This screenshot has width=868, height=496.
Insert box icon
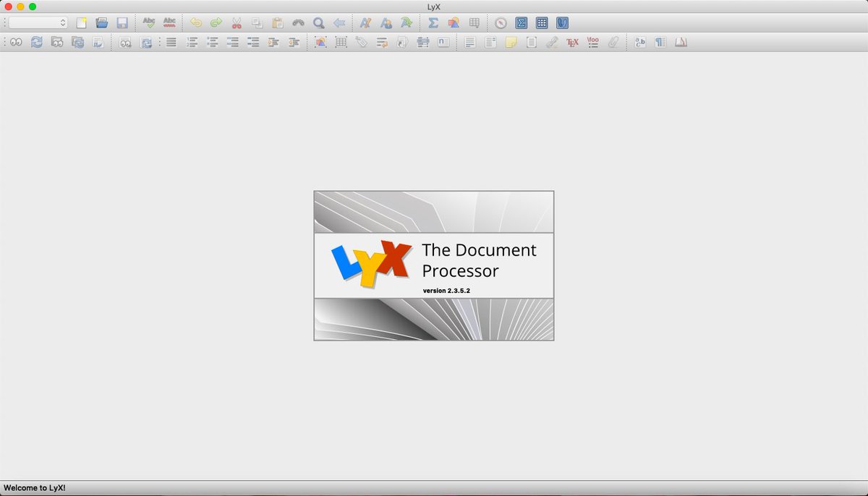531,43
